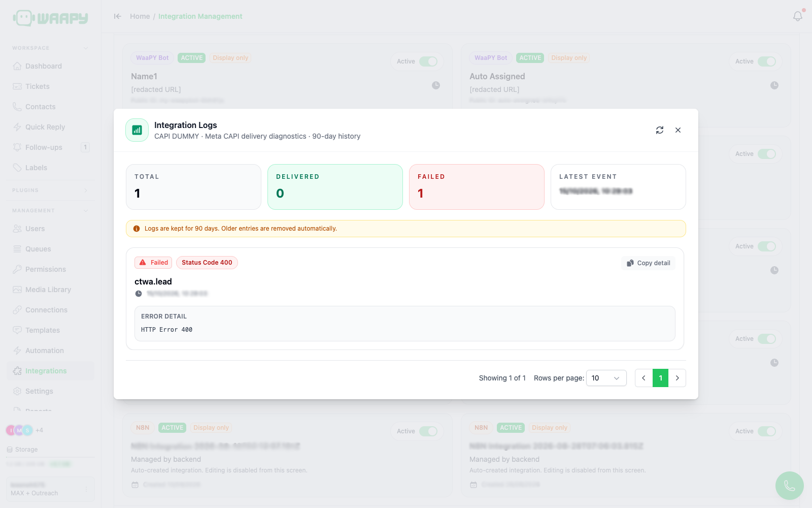Open account options menu at sidebar bottom
The height and width of the screenshot is (508, 812).
86,489
